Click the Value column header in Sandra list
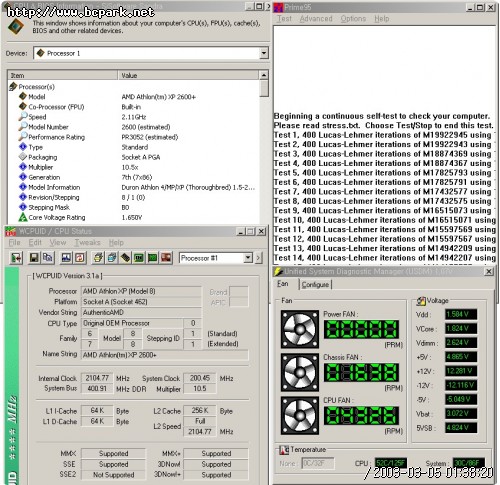Screen dimensions: 500x485 point(188,75)
